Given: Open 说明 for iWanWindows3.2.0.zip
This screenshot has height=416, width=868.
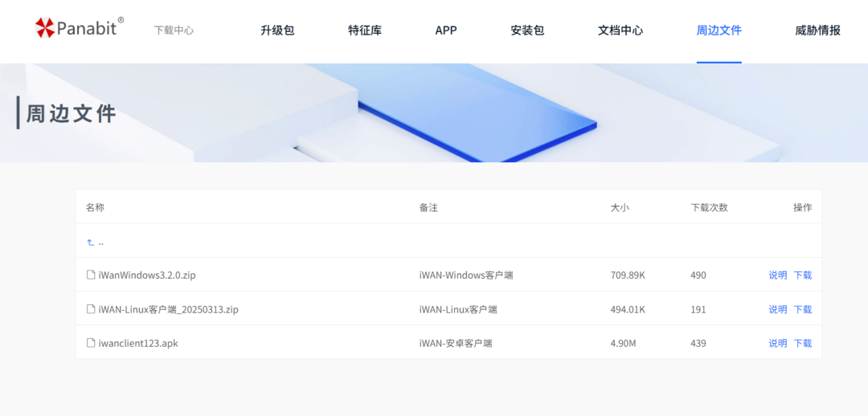Looking at the screenshot, I should coord(778,275).
